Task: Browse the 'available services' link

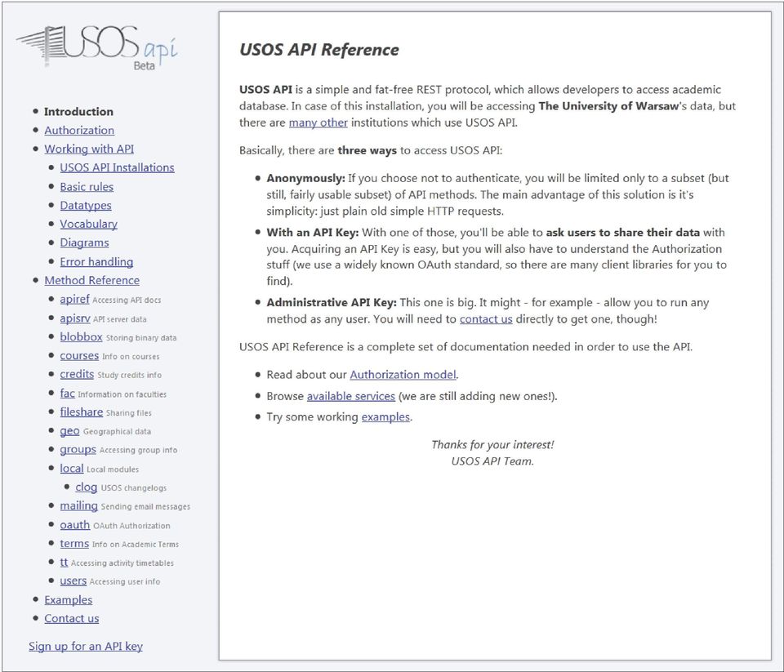Action: tap(351, 396)
